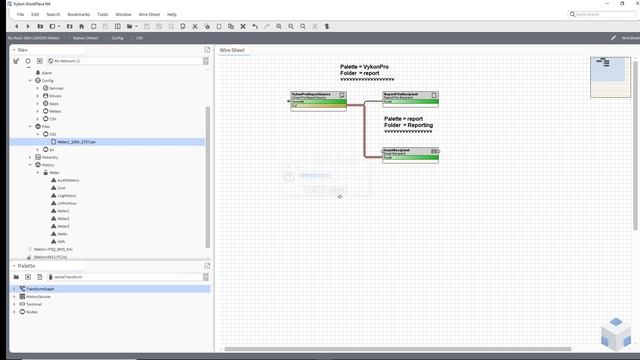The height and width of the screenshot is (360, 640).
Task: Open the File menu
Action: click(20, 14)
